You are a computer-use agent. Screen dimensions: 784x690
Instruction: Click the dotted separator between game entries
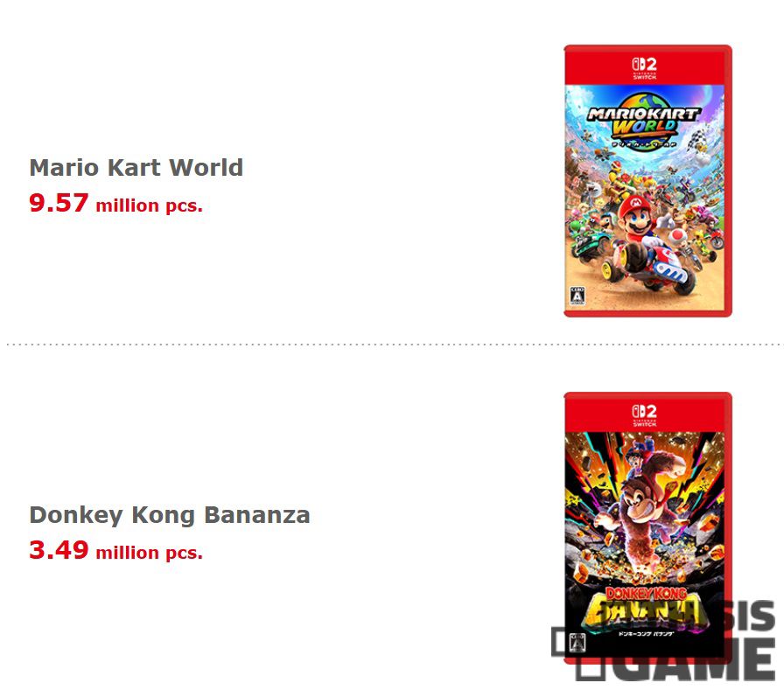pyautogui.click(x=392, y=345)
